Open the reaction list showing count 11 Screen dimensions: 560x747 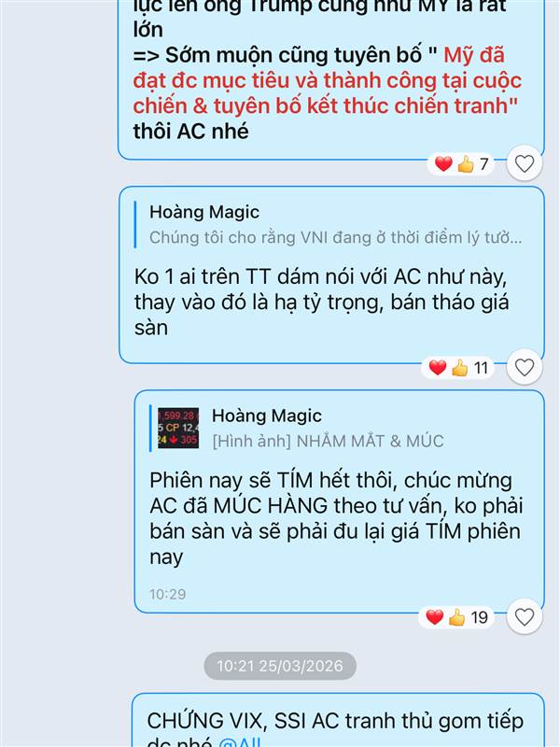pyautogui.click(x=458, y=368)
